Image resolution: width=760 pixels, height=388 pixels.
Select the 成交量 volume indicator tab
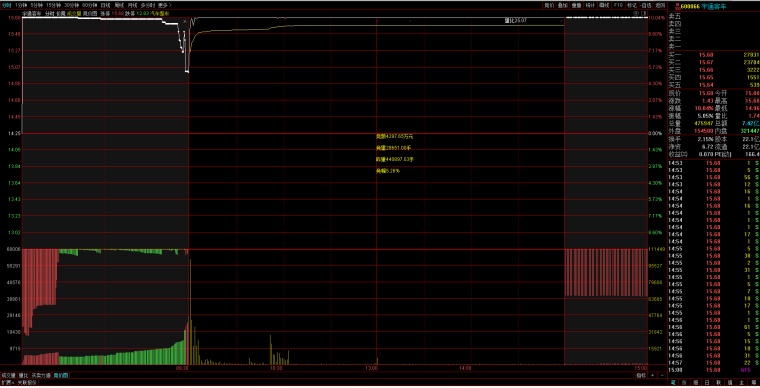point(8,375)
